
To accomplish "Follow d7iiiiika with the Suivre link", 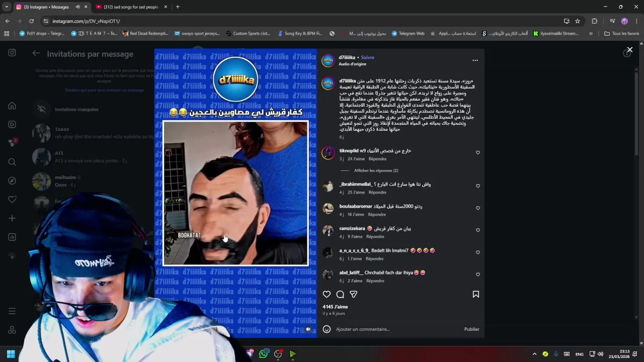I will coord(367,57).
